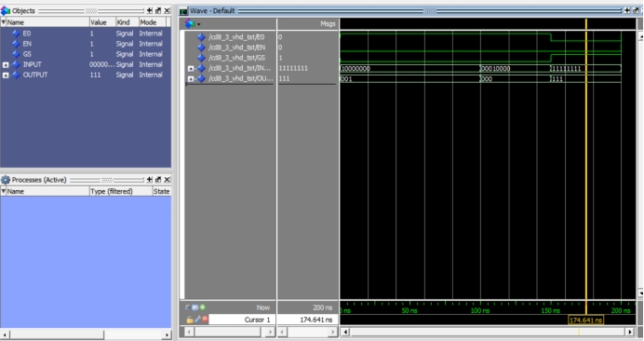Image resolution: width=644 pixels, height=341 pixels.
Task: Click the blue diamond of wave signal EN
Action: coord(201,48)
